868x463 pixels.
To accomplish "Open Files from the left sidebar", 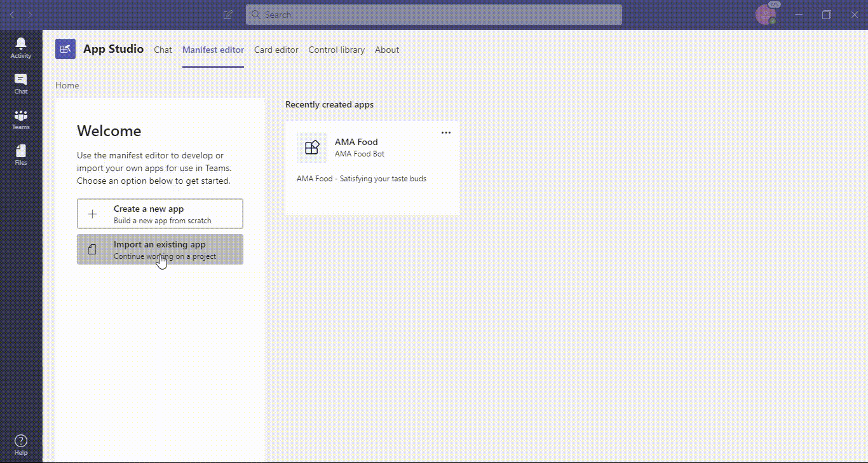I will [x=21, y=154].
